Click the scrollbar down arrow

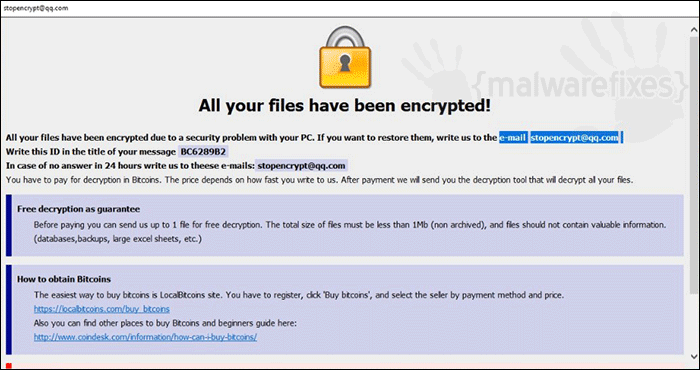pyautogui.click(x=694, y=356)
